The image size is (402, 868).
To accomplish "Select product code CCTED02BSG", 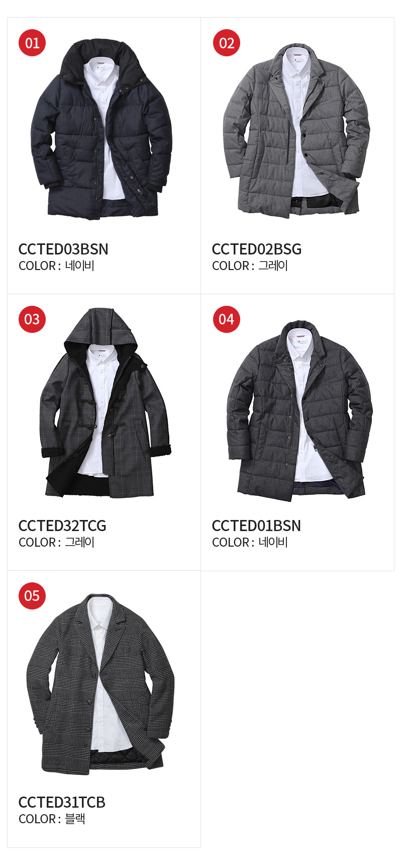I will pos(257,249).
